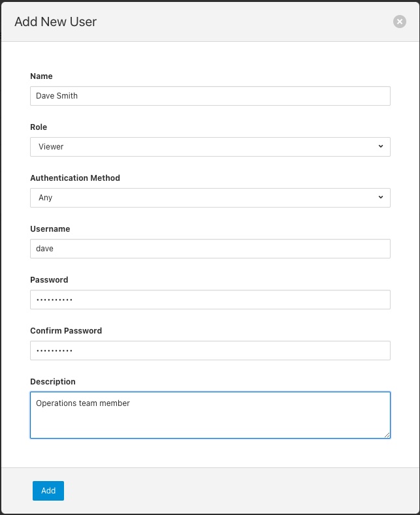Click into the Password field
This screenshot has height=515, width=420.
coord(210,300)
